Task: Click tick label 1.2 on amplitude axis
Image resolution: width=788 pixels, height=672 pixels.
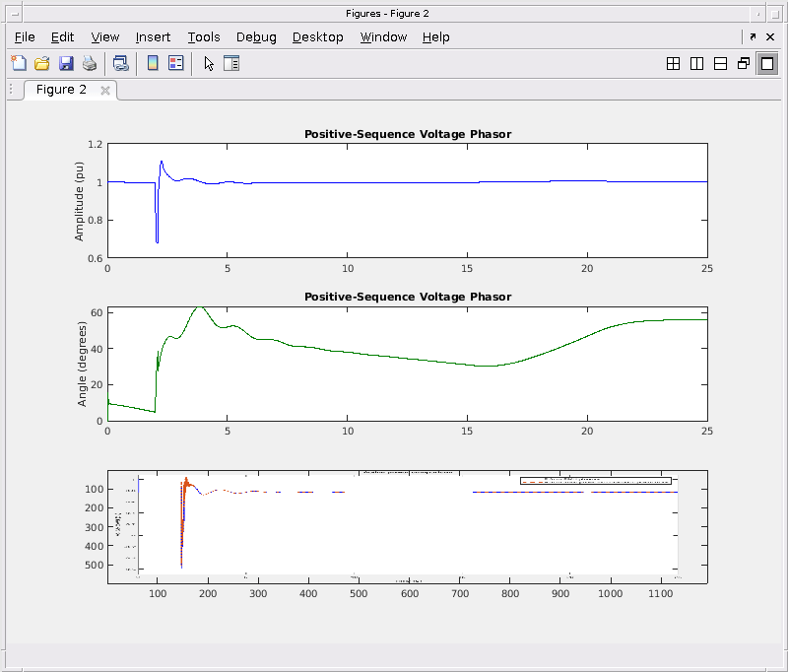Action: click(95, 144)
